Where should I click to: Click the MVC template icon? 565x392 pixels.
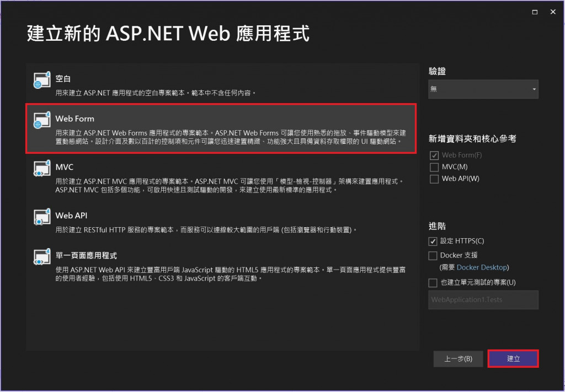pos(42,168)
